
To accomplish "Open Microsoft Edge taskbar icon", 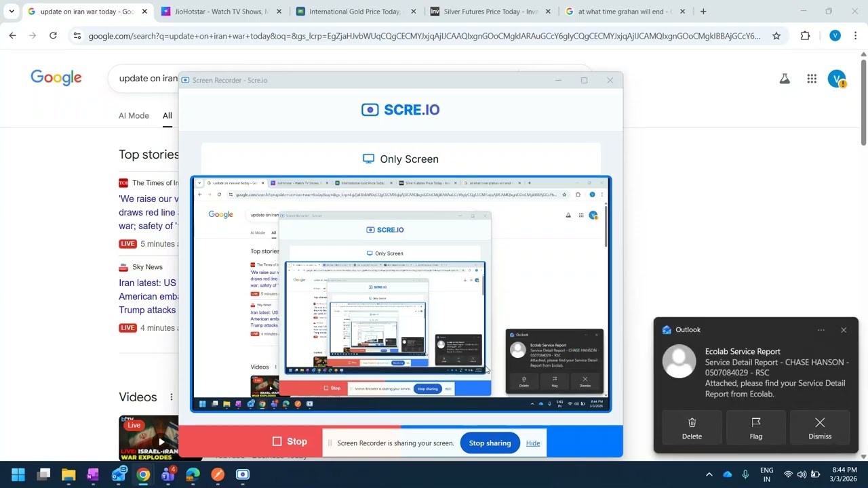I will click(x=193, y=474).
